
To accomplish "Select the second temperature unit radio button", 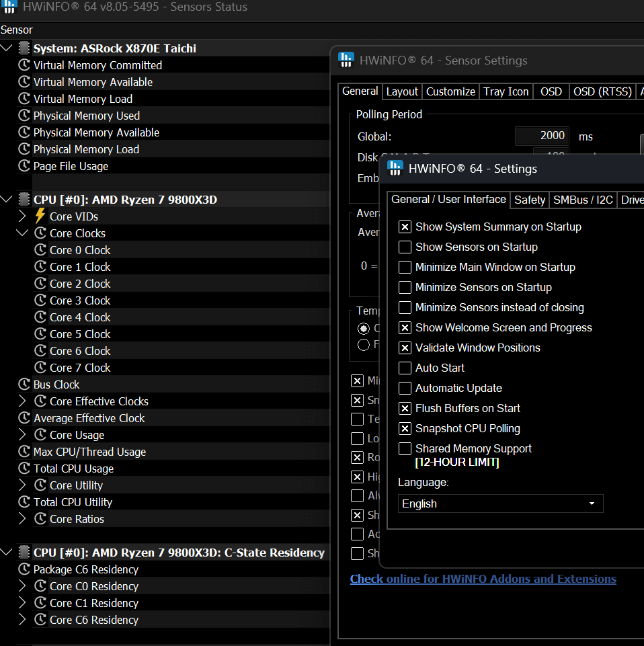I will (364, 345).
